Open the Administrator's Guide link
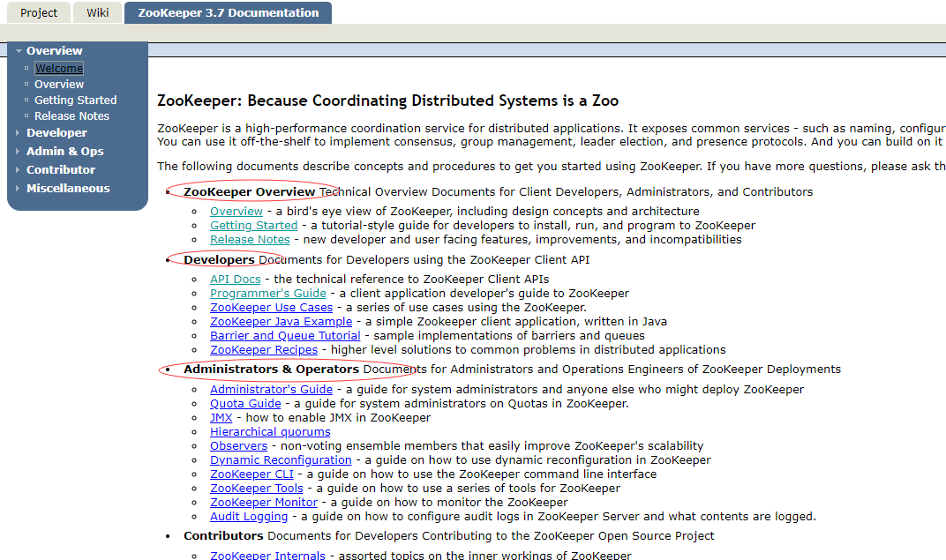The height and width of the screenshot is (560, 946). tap(272, 390)
